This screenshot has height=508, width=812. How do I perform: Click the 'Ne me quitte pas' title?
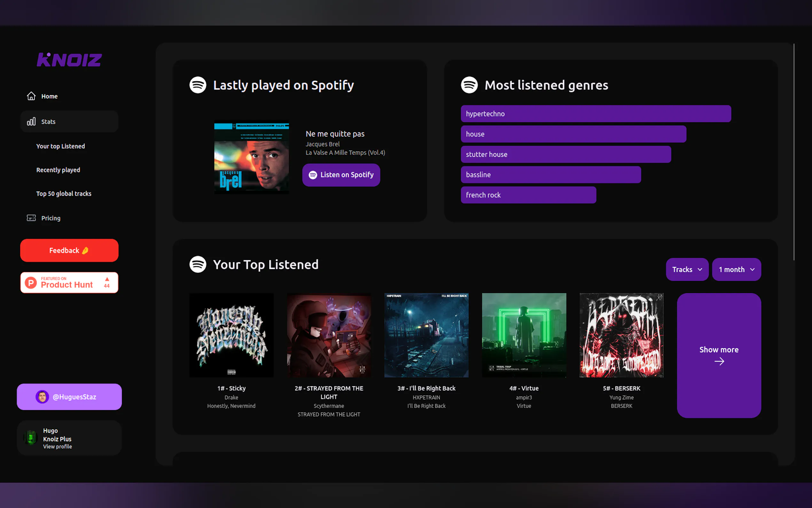335,134
